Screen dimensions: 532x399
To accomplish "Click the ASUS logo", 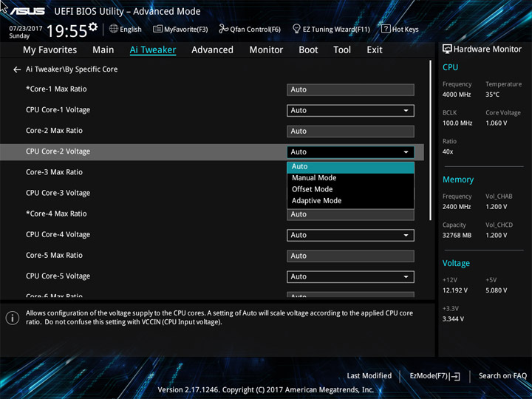I will 27,11.
